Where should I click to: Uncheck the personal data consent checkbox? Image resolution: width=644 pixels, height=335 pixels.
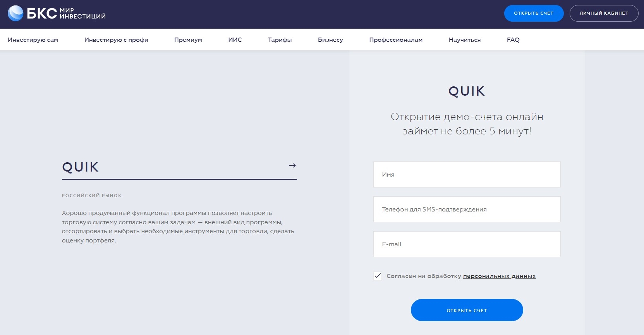pos(378,276)
